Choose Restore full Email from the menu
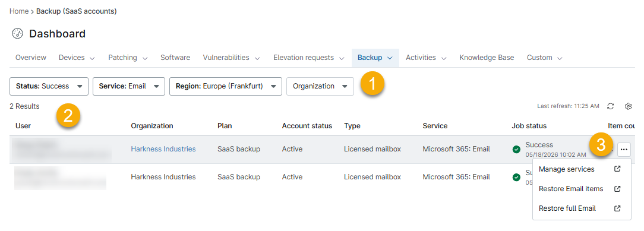The width and height of the screenshot is (644, 231). pos(582,208)
